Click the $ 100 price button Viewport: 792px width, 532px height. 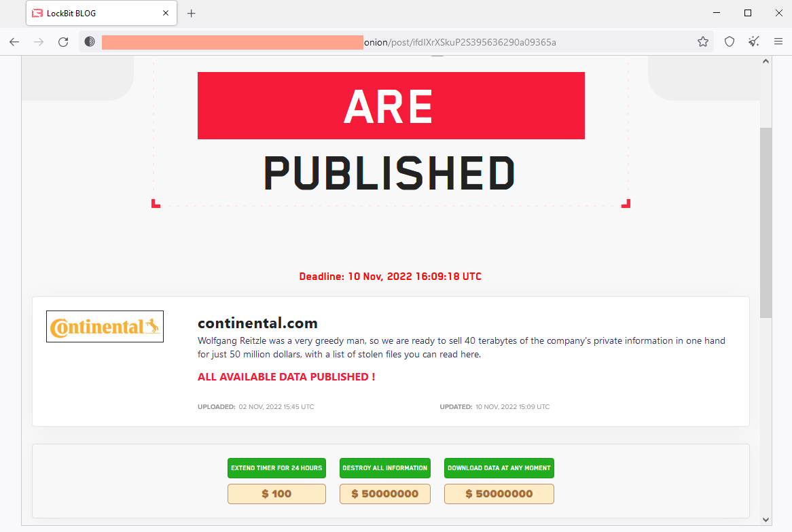[277, 493]
